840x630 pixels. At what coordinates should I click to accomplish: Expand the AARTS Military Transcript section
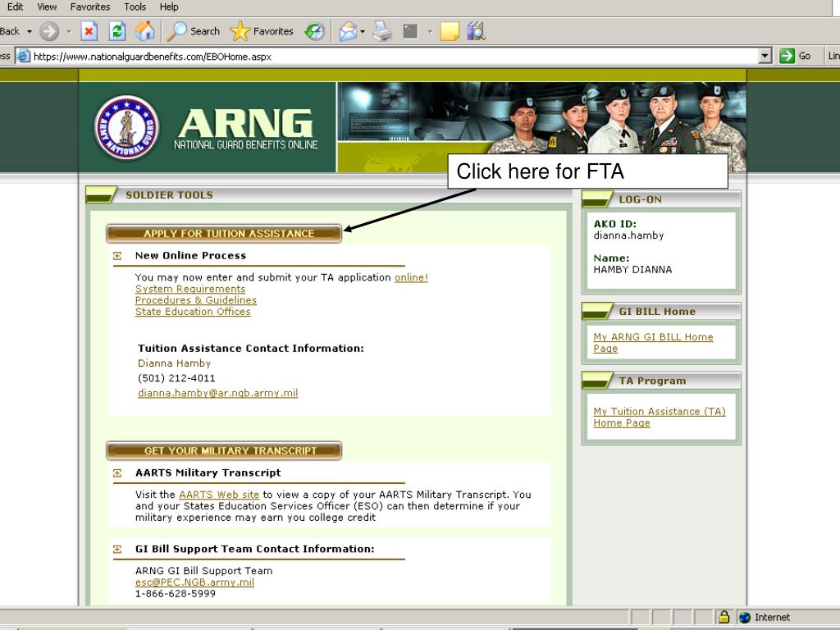[x=117, y=473]
